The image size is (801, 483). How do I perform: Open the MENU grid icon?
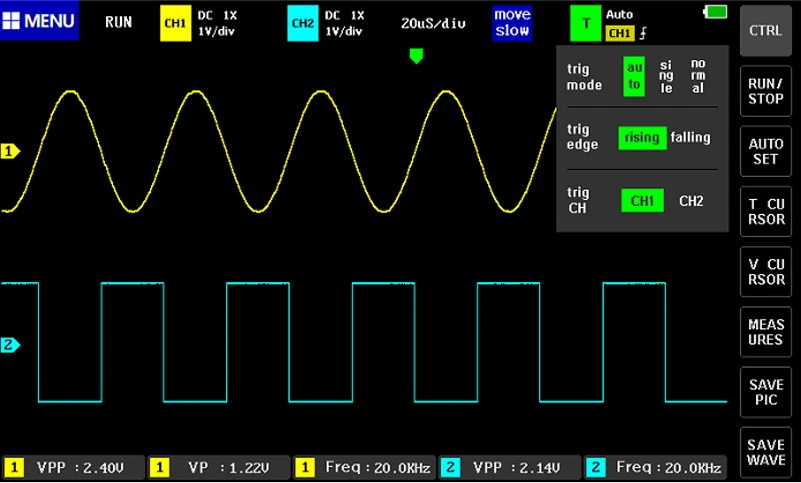11,21
